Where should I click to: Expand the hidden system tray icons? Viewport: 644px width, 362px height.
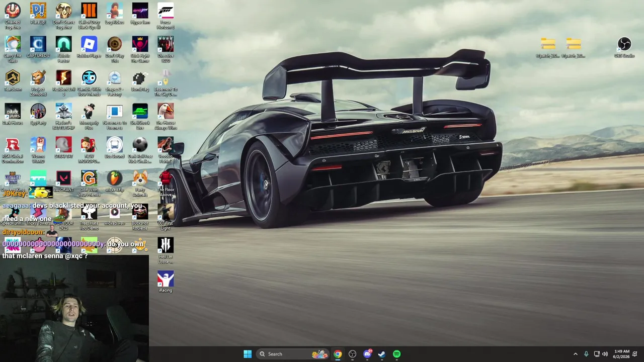[576, 354]
